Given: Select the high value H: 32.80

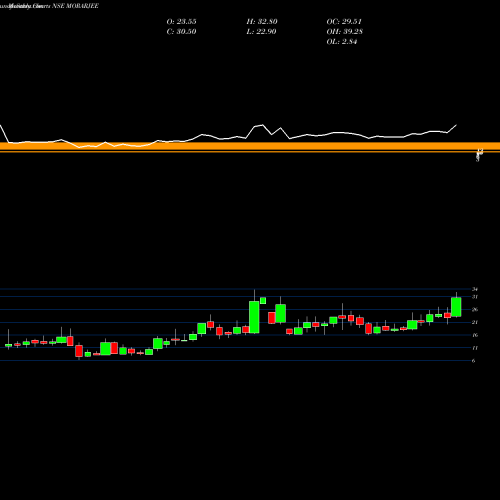Looking at the screenshot, I should tap(262, 22).
